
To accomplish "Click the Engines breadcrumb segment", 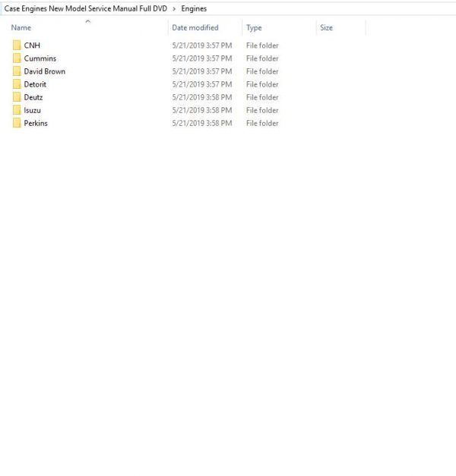I will coord(194,8).
